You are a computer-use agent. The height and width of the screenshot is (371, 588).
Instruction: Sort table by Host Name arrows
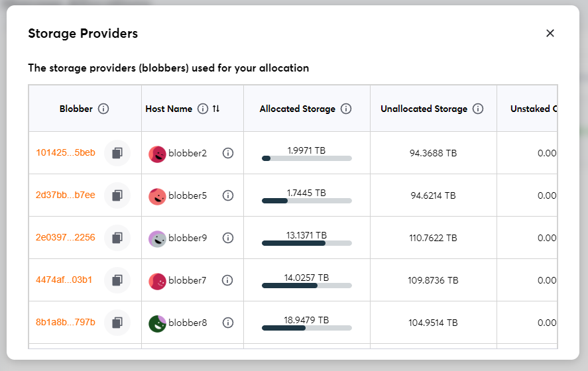(216, 109)
